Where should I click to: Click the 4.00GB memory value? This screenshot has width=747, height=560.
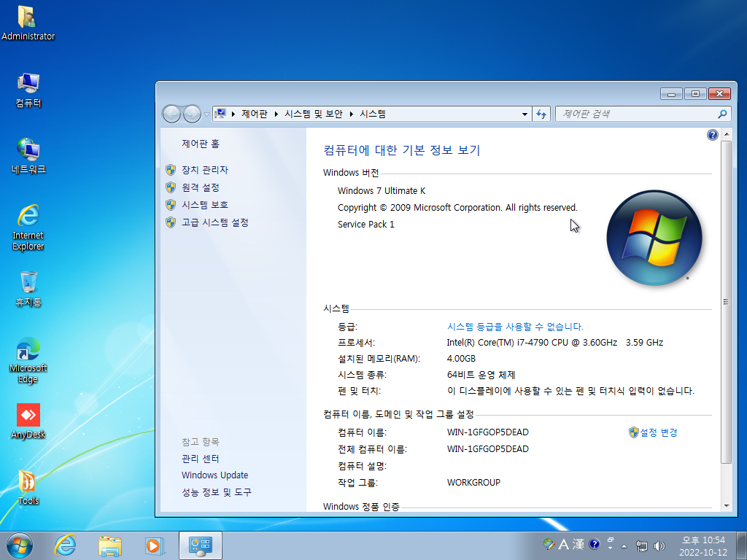pyautogui.click(x=461, y=359)
